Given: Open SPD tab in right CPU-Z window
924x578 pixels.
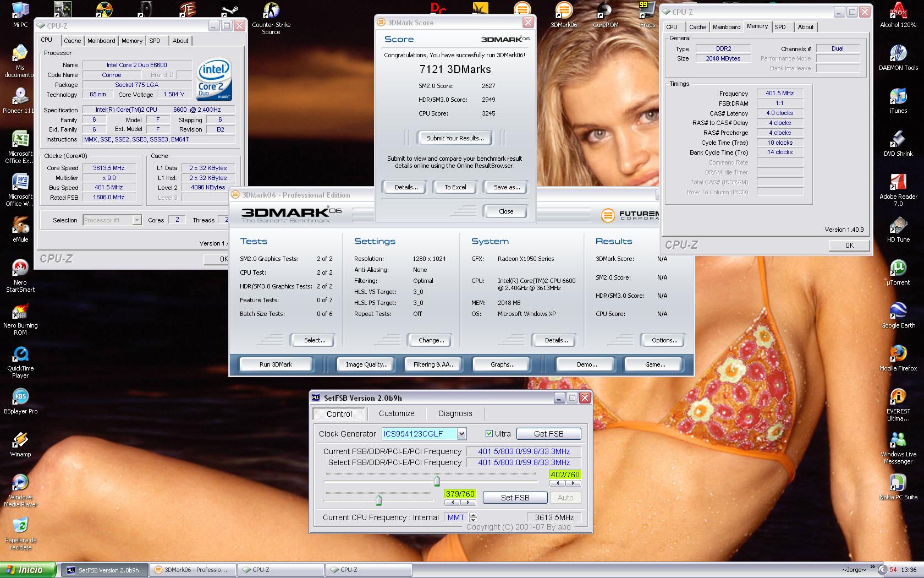Looking at the screenshot, I should point(780,27).
